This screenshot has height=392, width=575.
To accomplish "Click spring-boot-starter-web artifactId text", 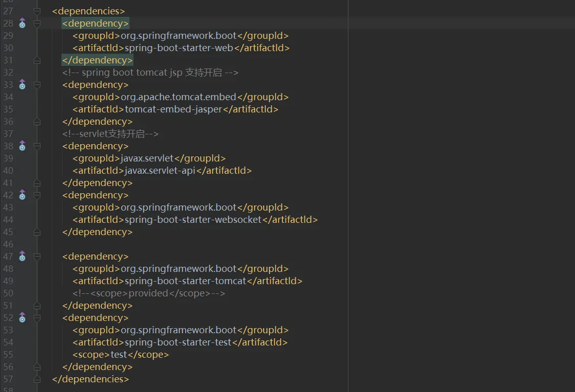I will 179,48.
